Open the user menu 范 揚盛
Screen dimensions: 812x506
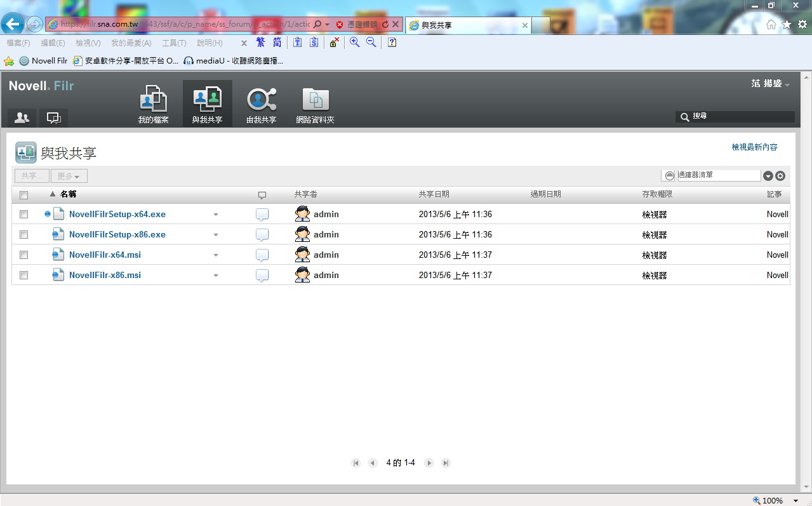tap(770, 84)
